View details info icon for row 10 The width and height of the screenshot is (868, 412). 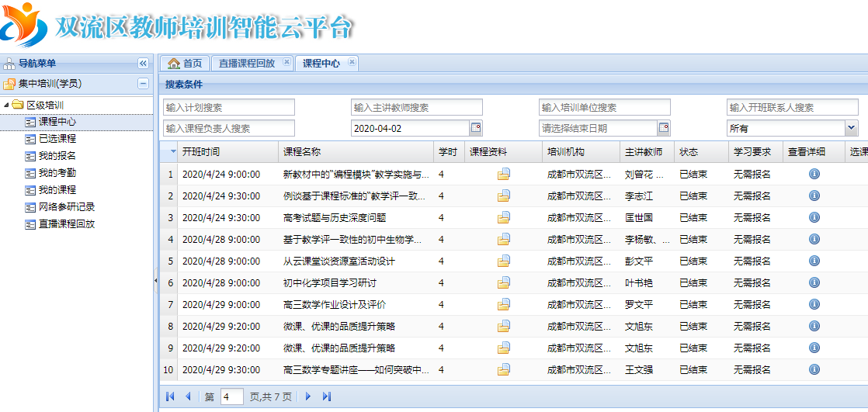(x=814, y=370)
